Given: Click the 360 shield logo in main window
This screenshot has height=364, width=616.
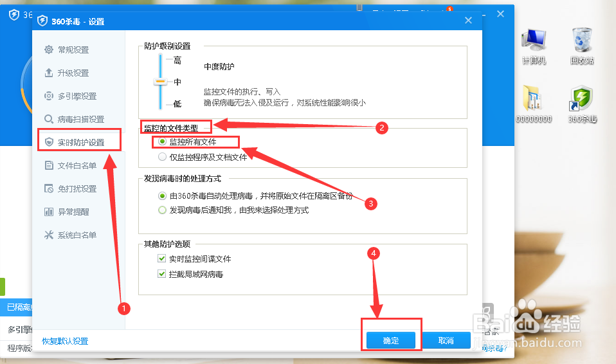Looking at the screenshot, I should 14,15.
